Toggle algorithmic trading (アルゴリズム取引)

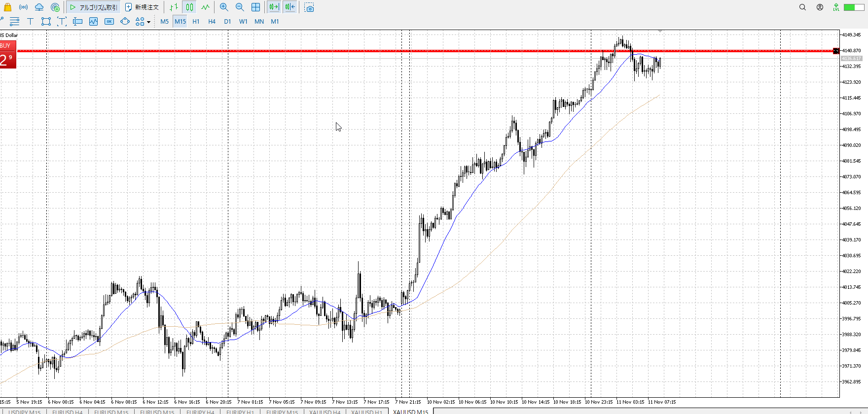94,7
